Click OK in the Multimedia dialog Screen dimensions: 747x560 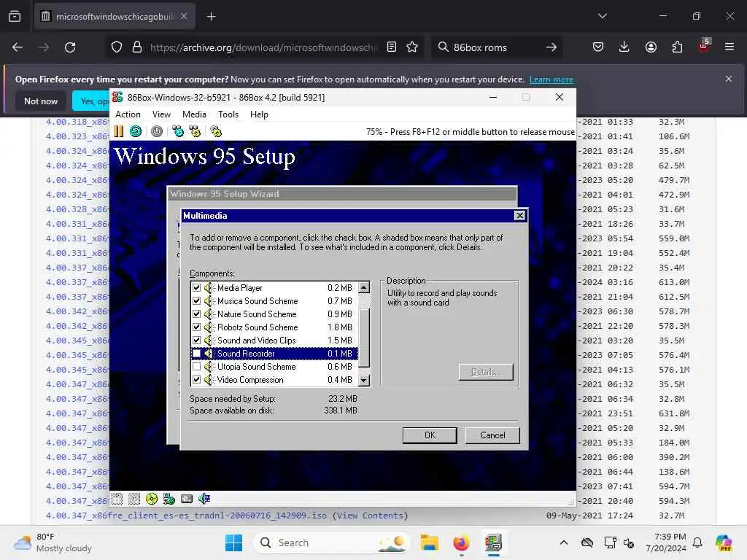tap(430, 435)
